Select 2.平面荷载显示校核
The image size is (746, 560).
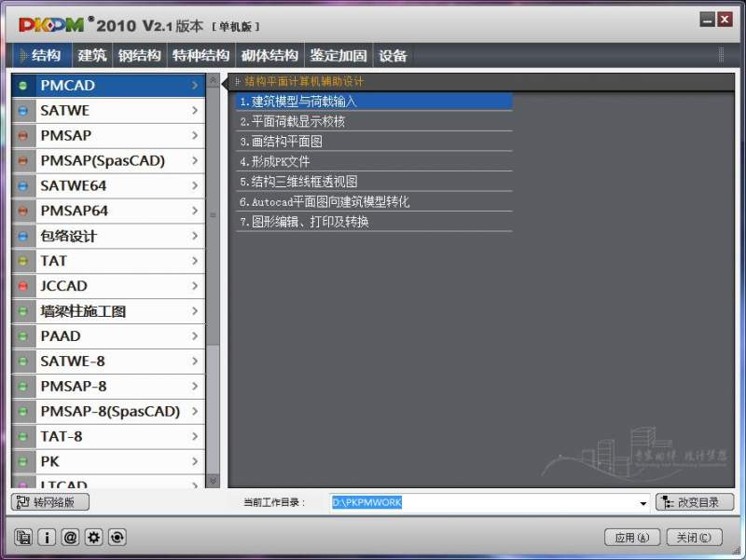tap(374, 121)
